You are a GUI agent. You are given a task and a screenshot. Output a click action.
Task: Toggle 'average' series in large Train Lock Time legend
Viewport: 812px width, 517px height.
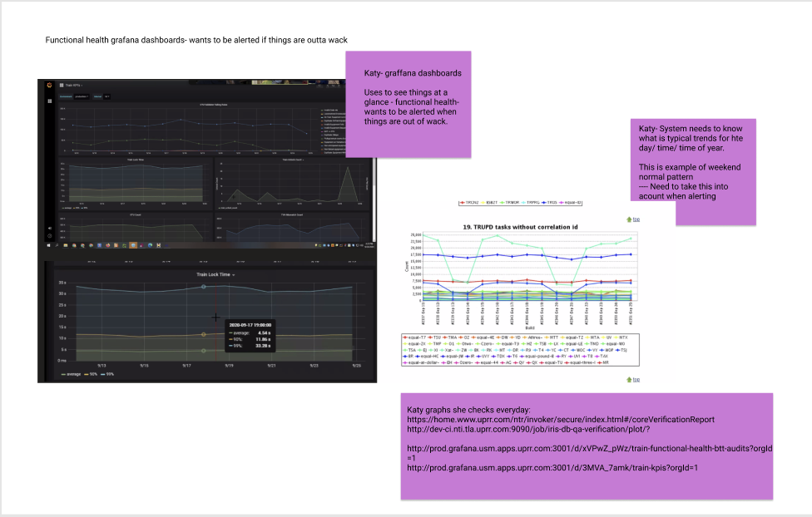pos(71,374)
